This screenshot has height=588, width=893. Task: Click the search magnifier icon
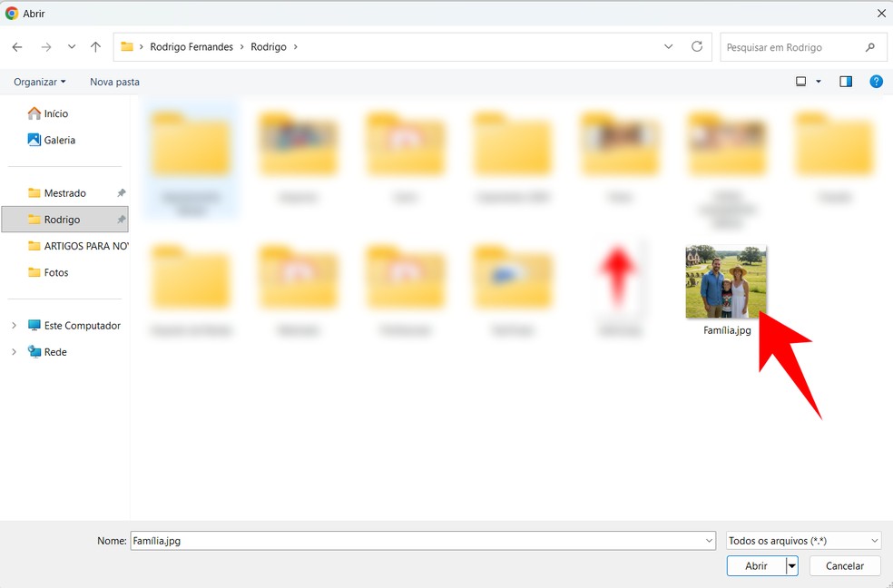click(869, 47)
